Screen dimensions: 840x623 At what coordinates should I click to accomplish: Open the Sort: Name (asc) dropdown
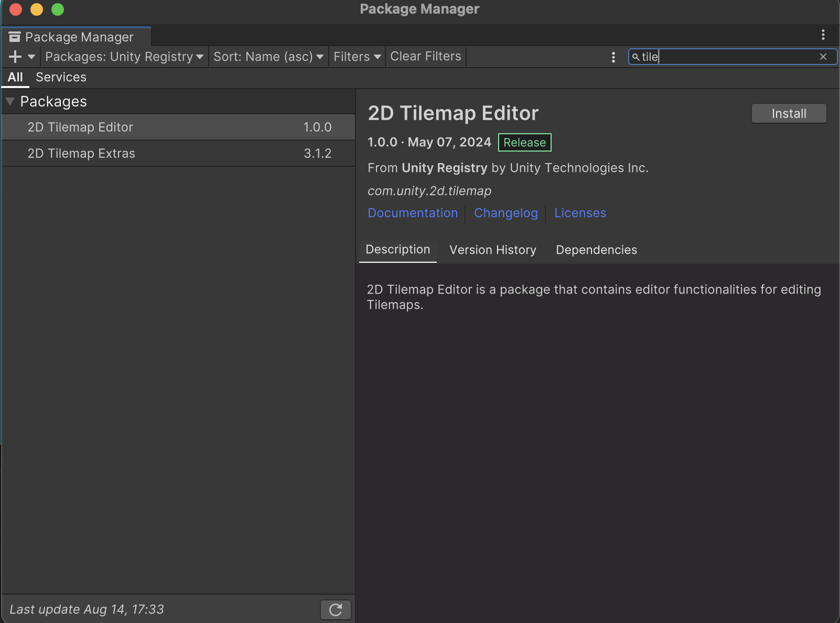(268, 57)
